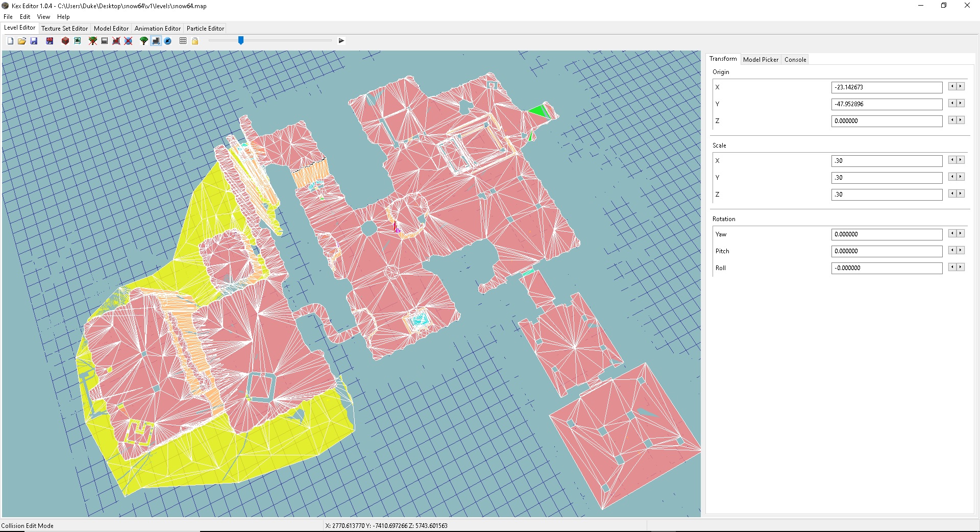The height and width of the screenshot is (532, 980).
Task: Toggle the highlighted collision edit mode icon
Action: [x=156, y=41]
